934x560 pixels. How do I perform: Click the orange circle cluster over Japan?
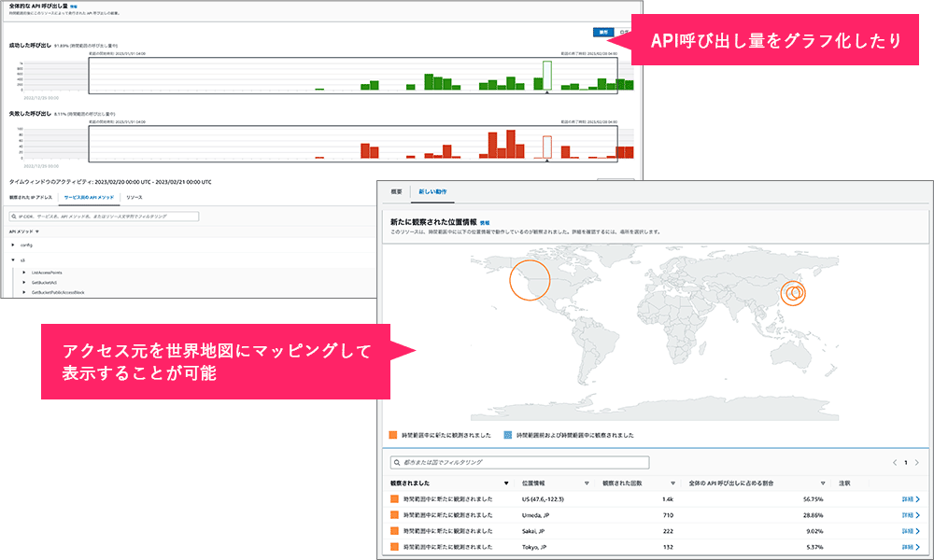pyautogui.click(x=793, y=293)
